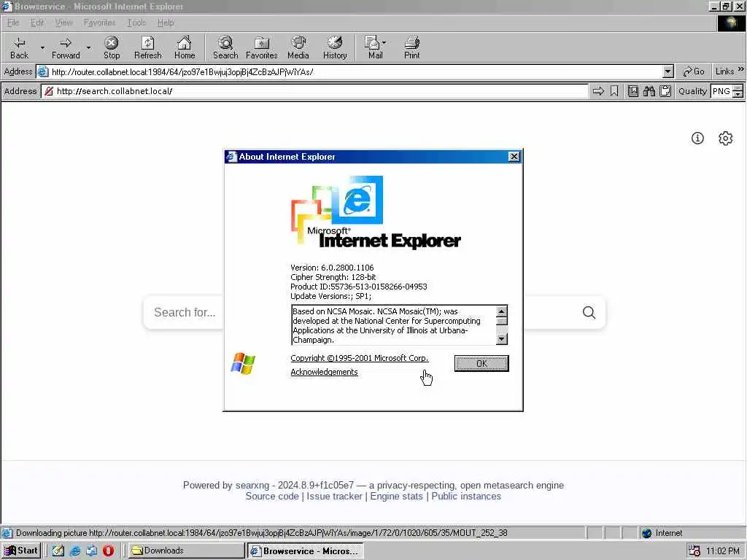Click the Browservice go arrow icon
Image resolution: width=747 pixels, height=560 pixels.
598,91
